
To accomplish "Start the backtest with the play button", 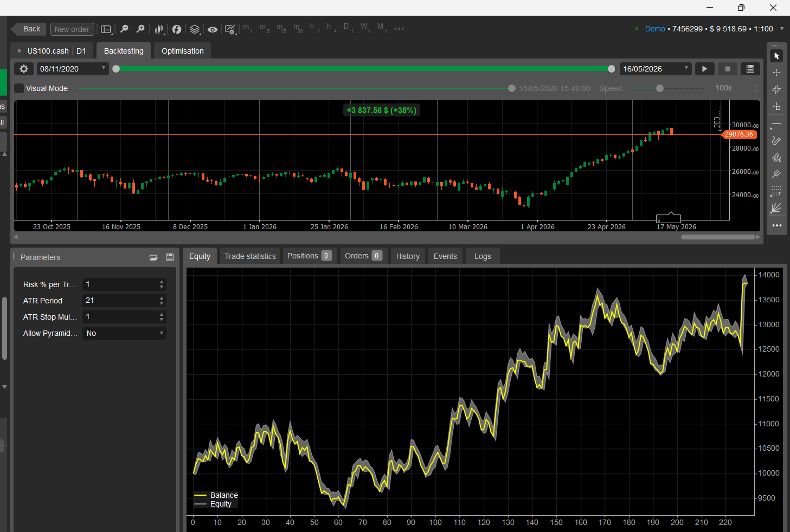I will click(704, 69).
